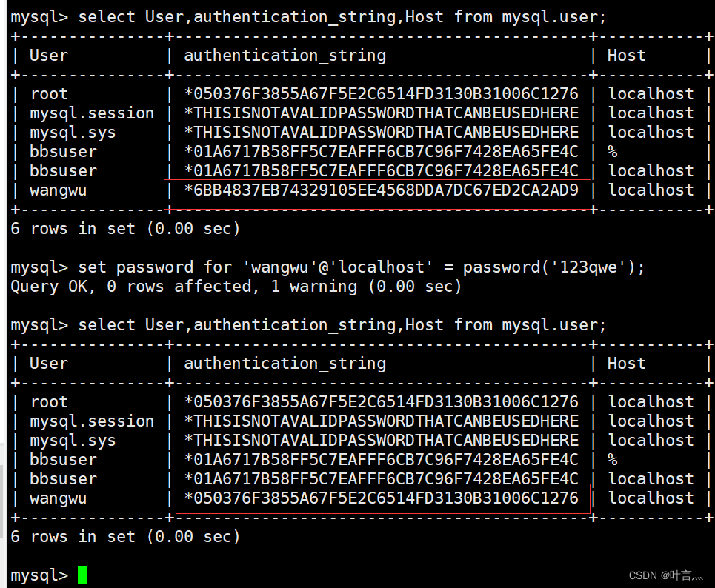715x588 pixels.
Task: Click the Host column header in lower table
Action: click(626, 363)
